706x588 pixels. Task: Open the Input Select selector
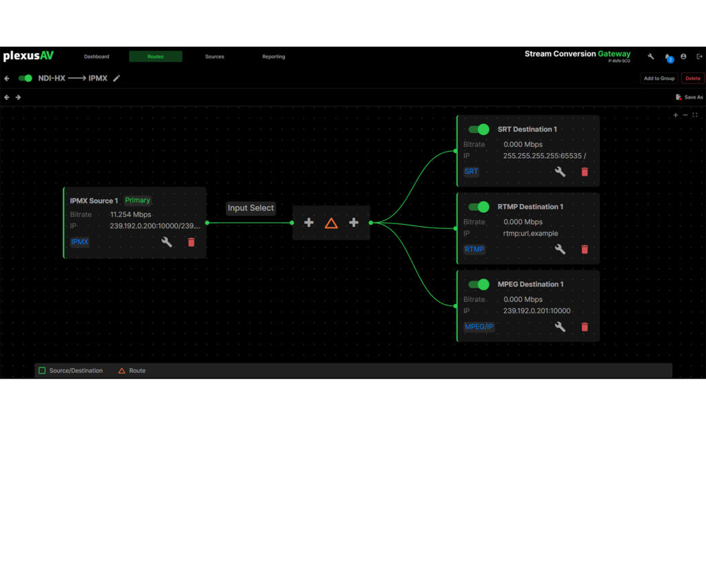pos(251,208)
